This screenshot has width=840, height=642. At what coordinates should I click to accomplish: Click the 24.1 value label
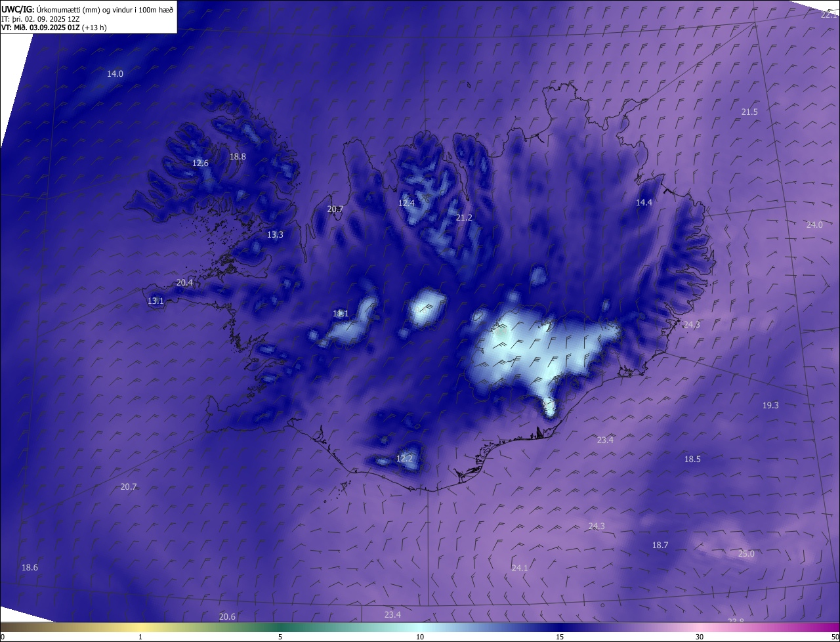[519, 568]
